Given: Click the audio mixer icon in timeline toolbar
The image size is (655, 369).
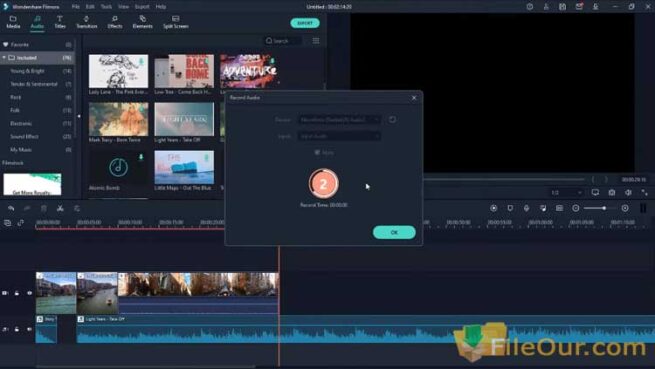Looking at the screenshot, I should click(x=543, y=208).
